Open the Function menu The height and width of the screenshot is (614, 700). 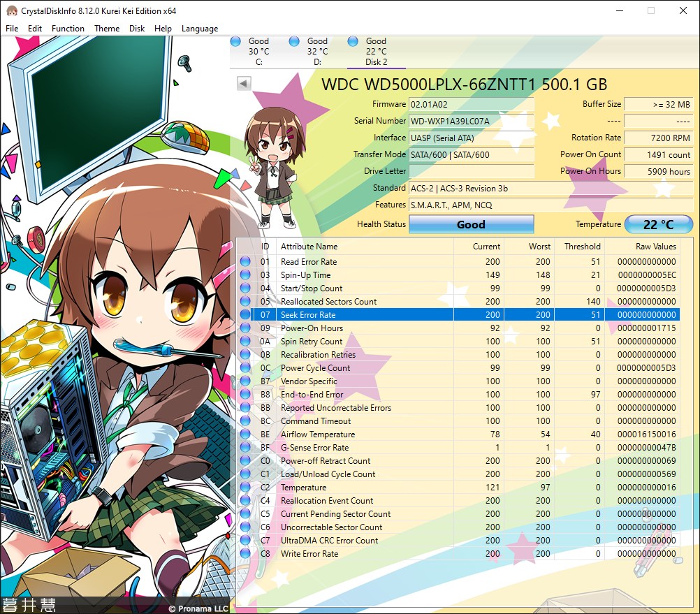68,29
